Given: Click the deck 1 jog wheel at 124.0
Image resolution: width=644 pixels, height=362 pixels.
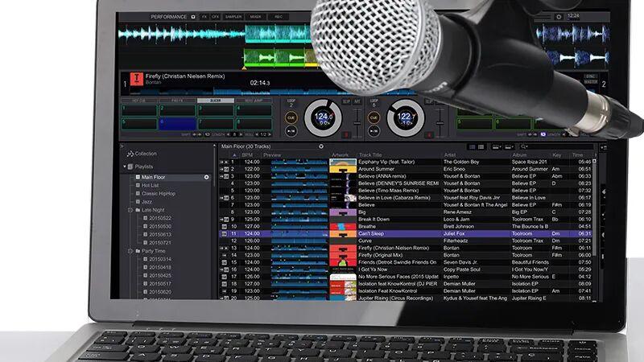Looking at the screenshot, I should click(x=324, y=118).
